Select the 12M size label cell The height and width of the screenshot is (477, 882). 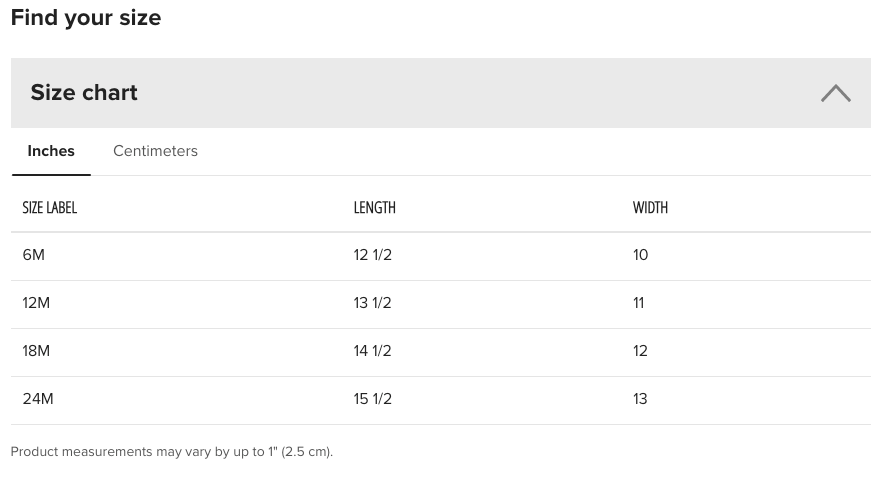(36, 303)
